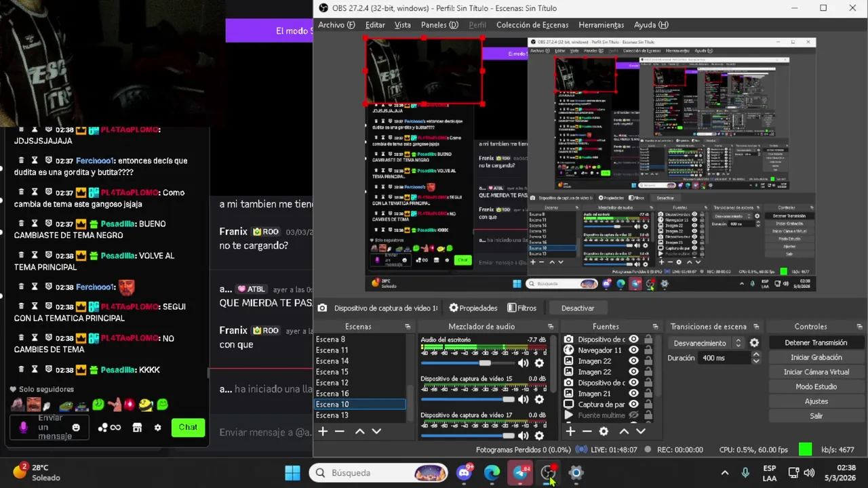This screenshot has height=488, width=868.
Task: Open the Ayuda menu
Action: click(x=651, y=25)
